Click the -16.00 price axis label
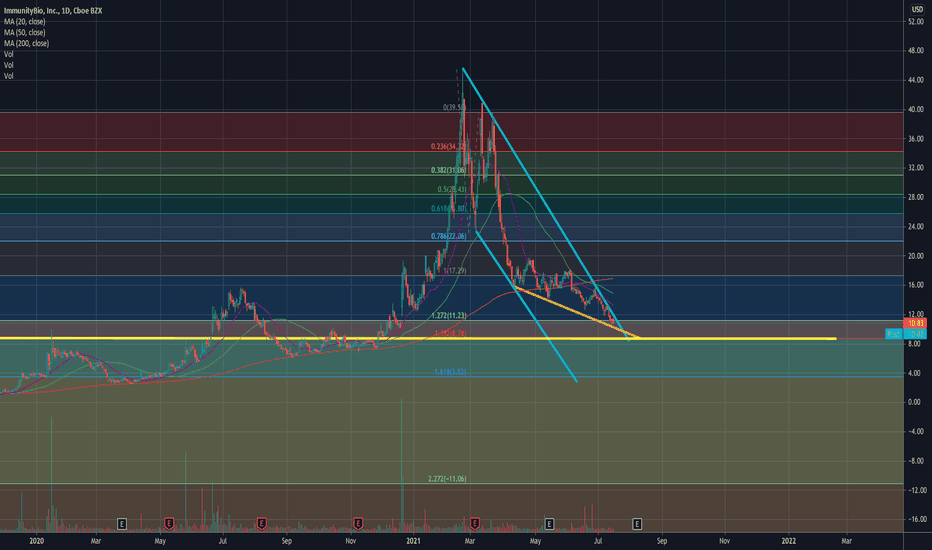 pos(915,519)
